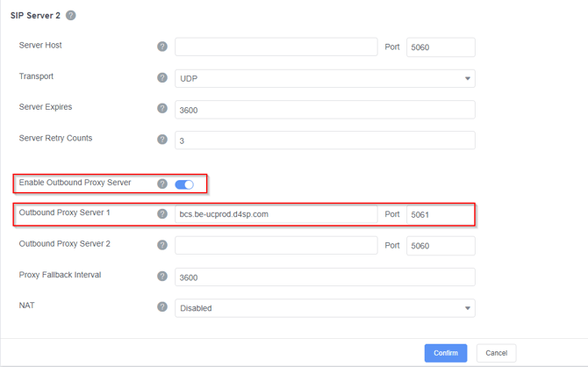Viewport: 588px width, 367px height.
Task: Open the NAT help icon
Action: click(x=162, y=307)
